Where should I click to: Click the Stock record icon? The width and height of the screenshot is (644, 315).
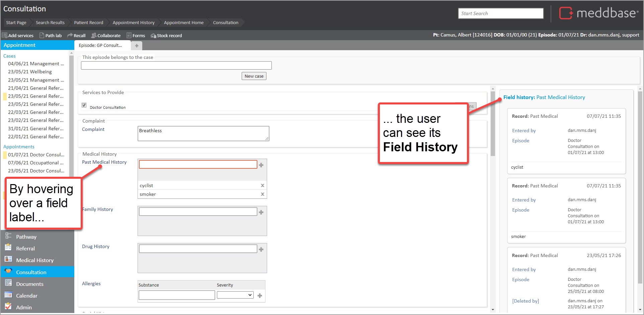(x=153, y=35)
